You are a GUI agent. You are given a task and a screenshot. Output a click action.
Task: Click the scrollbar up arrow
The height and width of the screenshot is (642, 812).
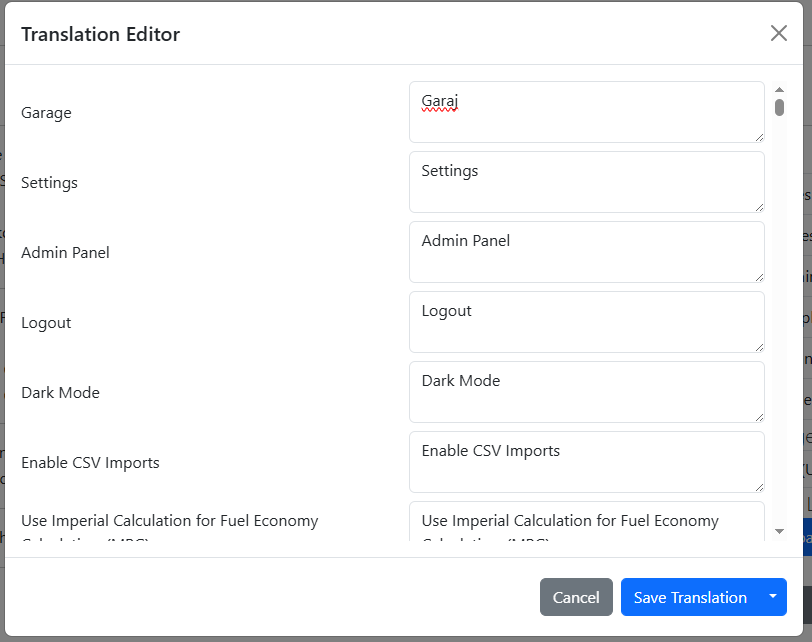coord(779,90)
